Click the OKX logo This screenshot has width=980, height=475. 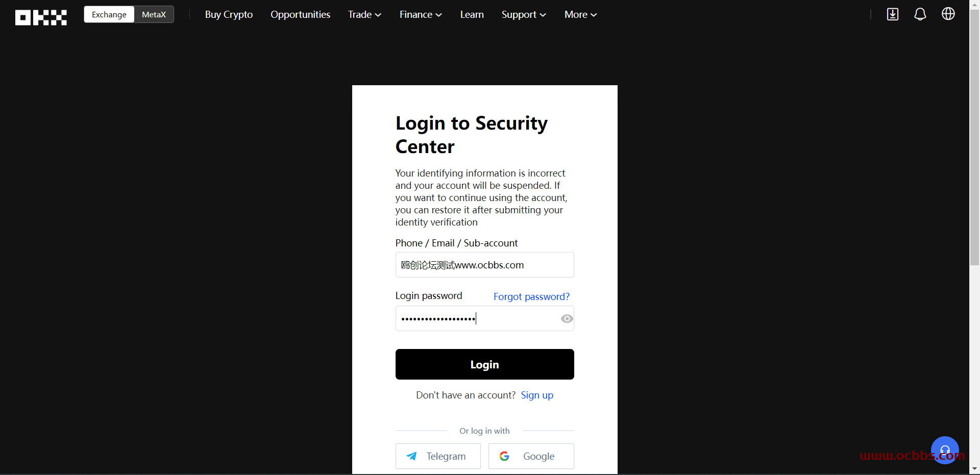click(x=41, y=17)
